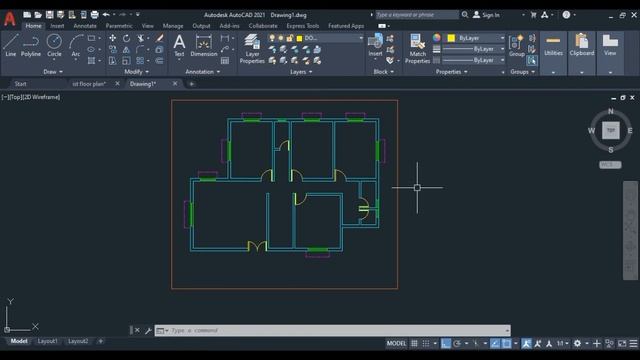This screenshot has width=640, height=360.
Task: Switch to the Parametric ribbon tab
Action: (x=119, y=26)
